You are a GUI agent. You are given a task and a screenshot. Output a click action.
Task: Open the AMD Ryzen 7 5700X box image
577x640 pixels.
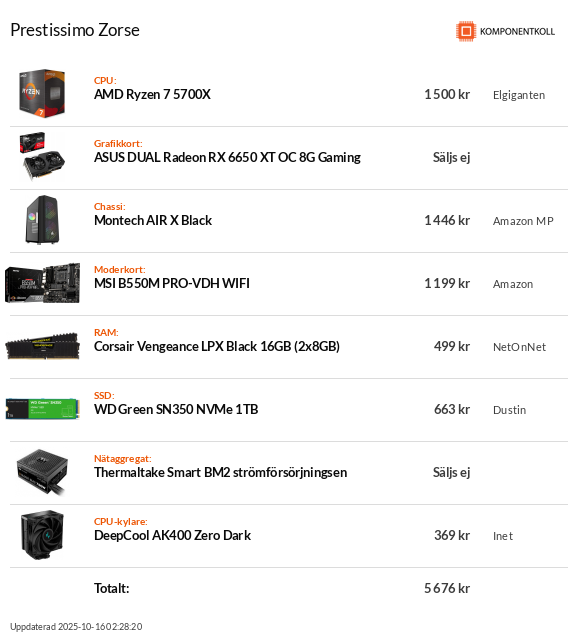42,94
